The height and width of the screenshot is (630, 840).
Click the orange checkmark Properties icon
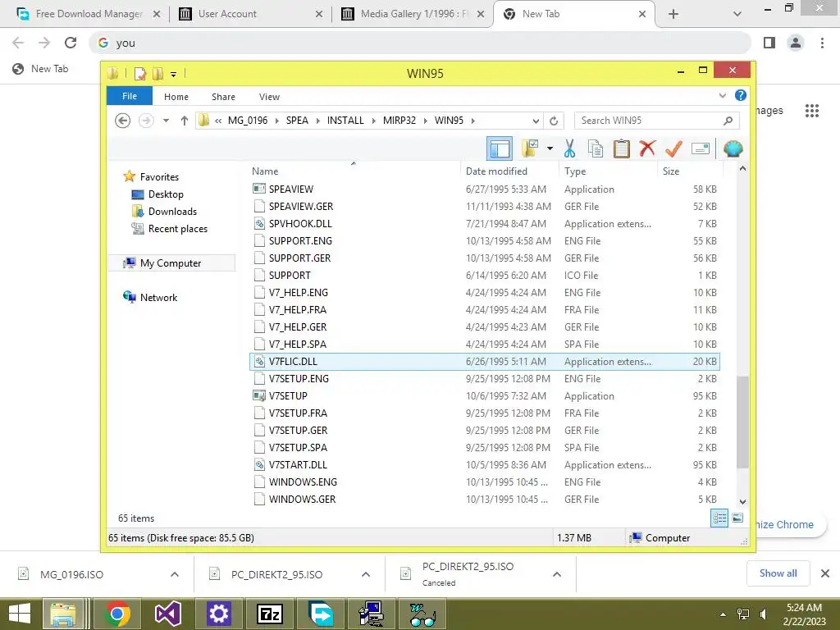click(673, 148)
